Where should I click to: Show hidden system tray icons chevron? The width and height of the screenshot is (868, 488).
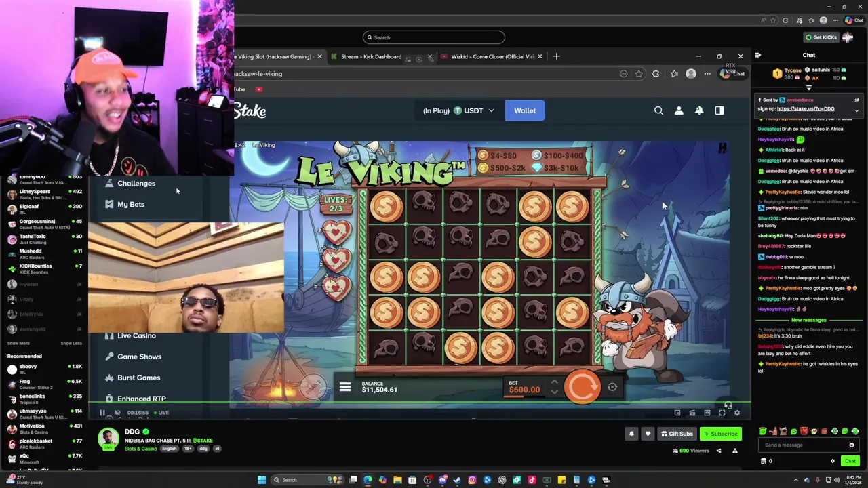pos(797,480)
